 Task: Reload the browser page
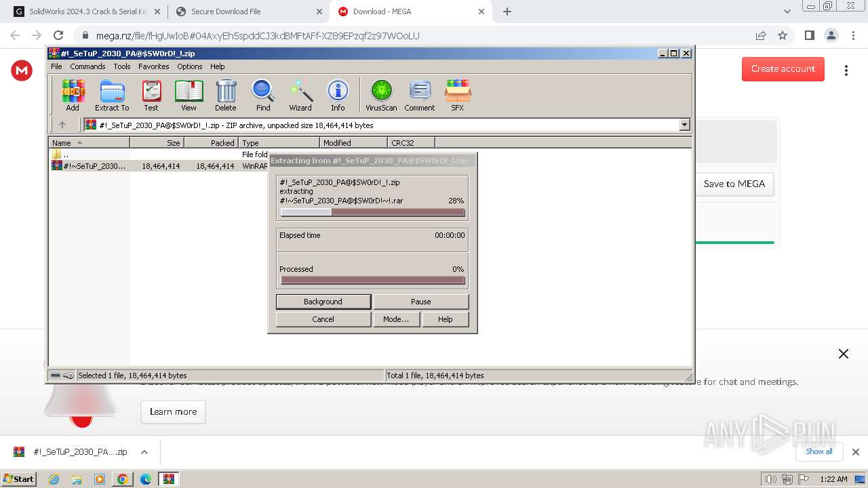coord(58,35)
